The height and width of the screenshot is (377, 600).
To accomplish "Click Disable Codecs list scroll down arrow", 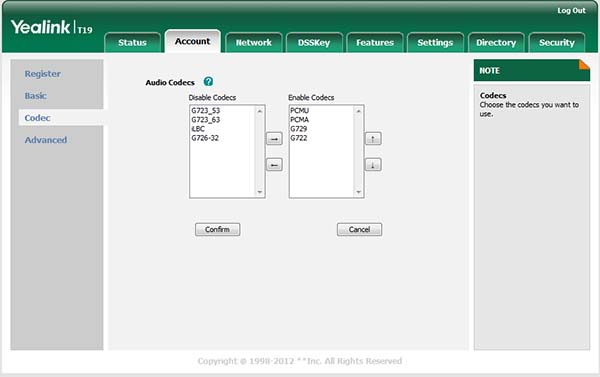I will point(260,192).
